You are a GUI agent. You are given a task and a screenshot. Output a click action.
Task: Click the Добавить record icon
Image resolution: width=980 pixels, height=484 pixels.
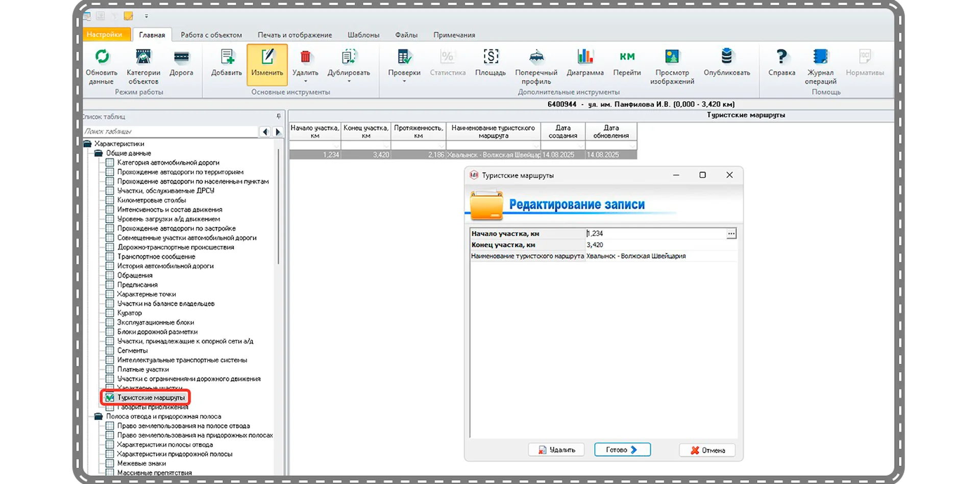point(227,57)
